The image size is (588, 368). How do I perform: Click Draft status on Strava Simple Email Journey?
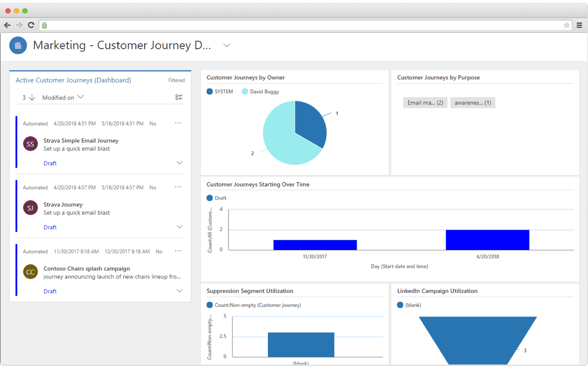50,163
